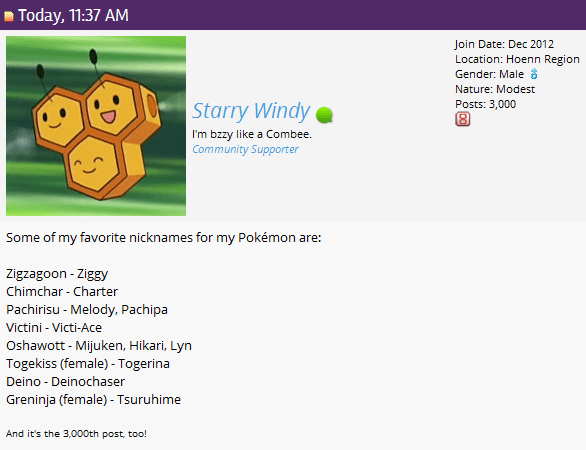Open the Combee avatar image
This screenshot has height=450, width=586.
(96, 126)
